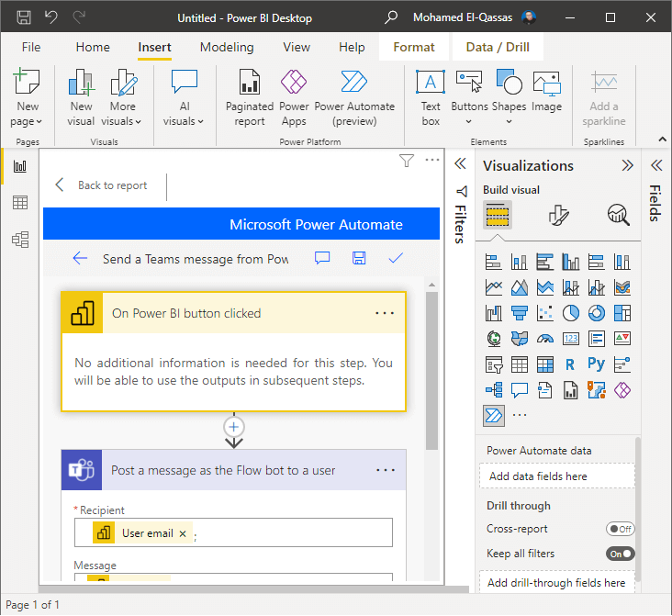Image resolution: width=672 pixels, height=616 pixels.
Task: Remove the User email token
Action: tap(183, 533)
